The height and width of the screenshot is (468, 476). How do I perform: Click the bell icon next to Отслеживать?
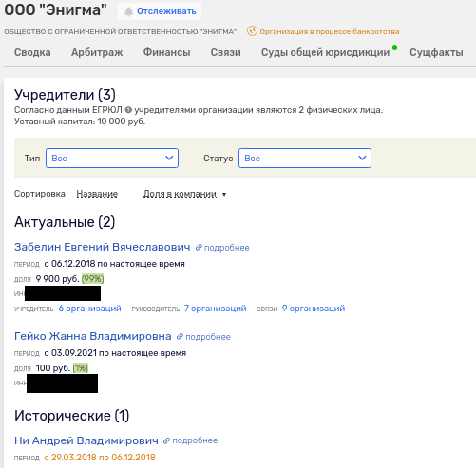coord(128,11)
